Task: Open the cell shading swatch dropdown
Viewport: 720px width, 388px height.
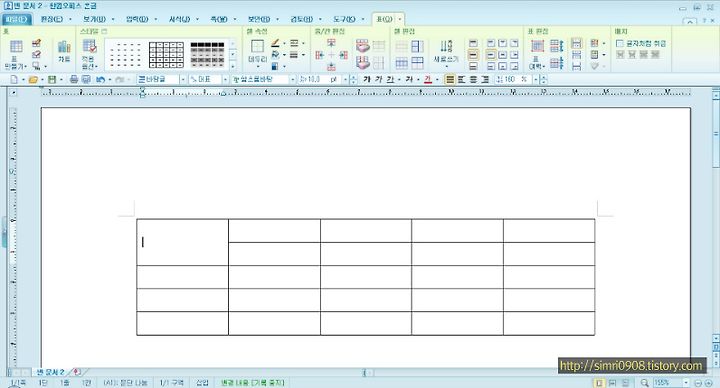Action: [284, 66]
